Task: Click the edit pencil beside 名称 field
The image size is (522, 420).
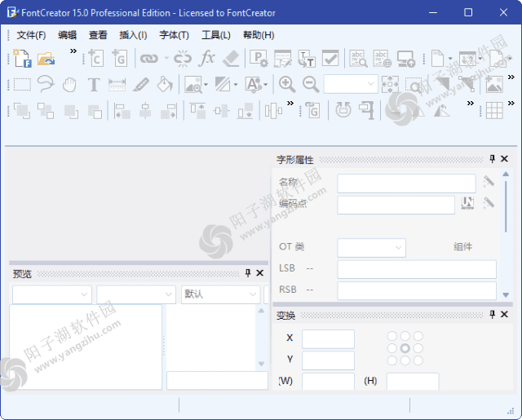Action: pyautogui.click(x=489, y=182)
